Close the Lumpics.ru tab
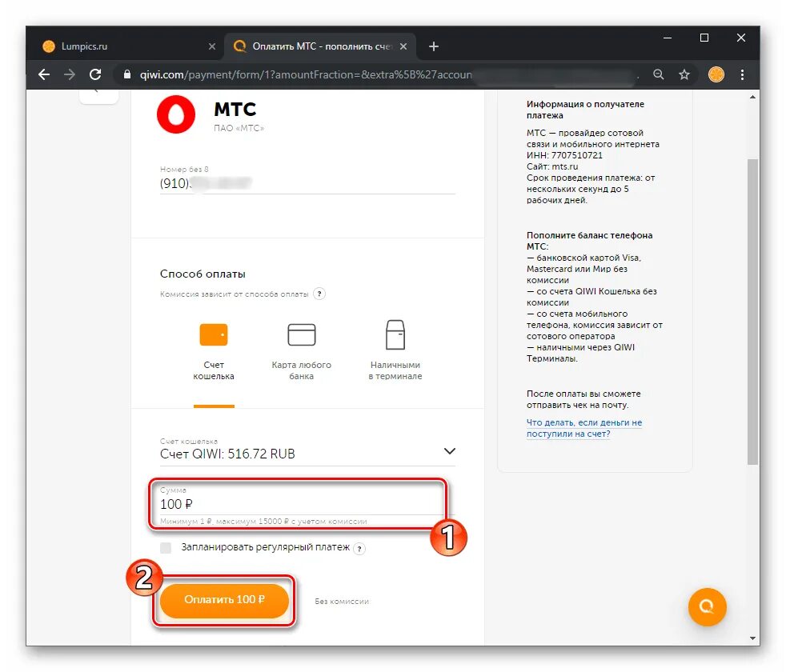 tap(212, 46)
